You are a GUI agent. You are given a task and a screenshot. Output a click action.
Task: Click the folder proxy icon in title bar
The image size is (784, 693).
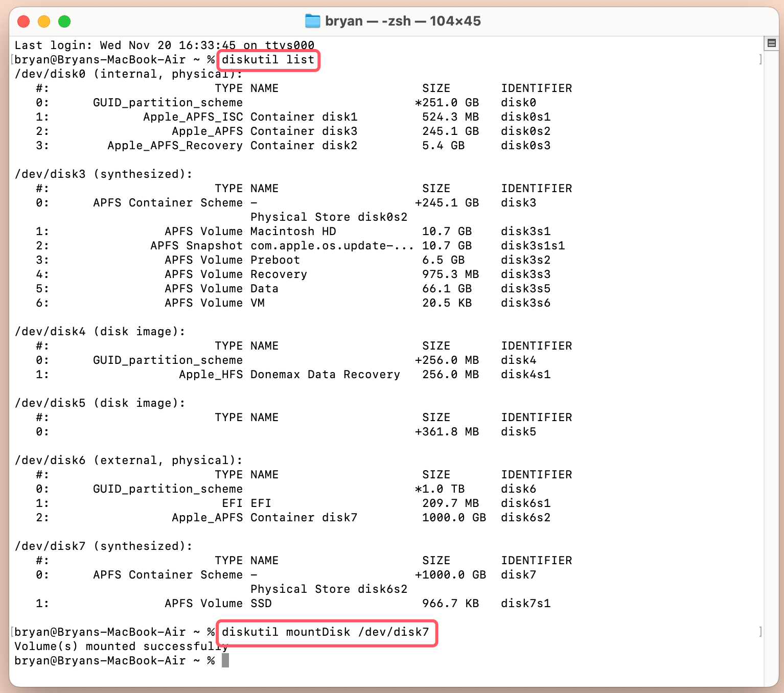(x=312, y=21)
